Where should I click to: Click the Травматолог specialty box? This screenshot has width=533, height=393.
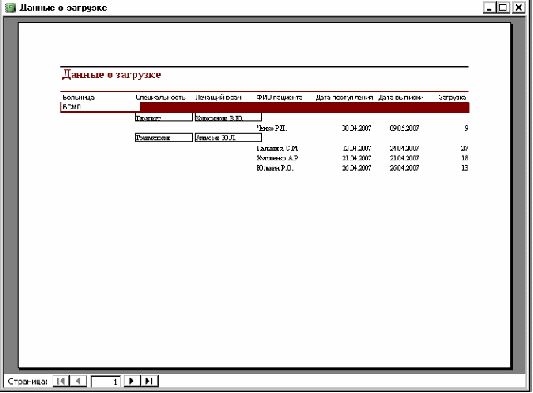pos(164,137)
